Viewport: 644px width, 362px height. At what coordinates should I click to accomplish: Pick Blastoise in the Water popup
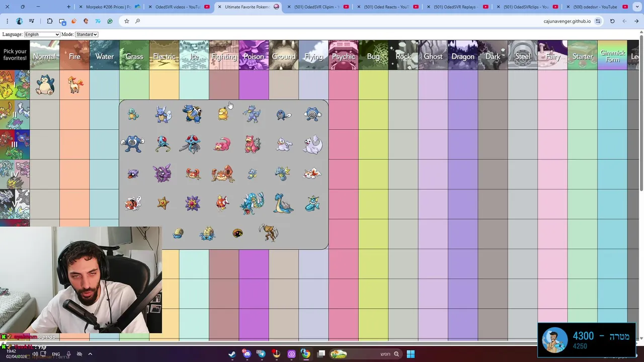tap(192, 114)
